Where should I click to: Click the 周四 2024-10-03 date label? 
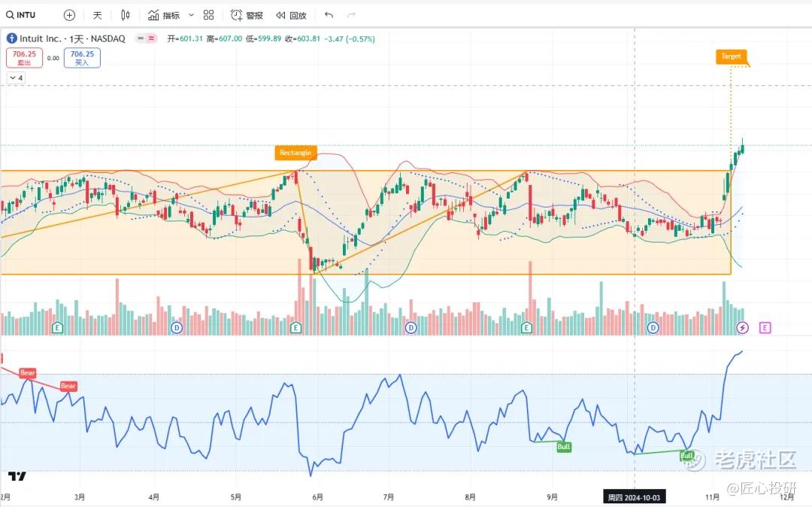click(635, 498)
